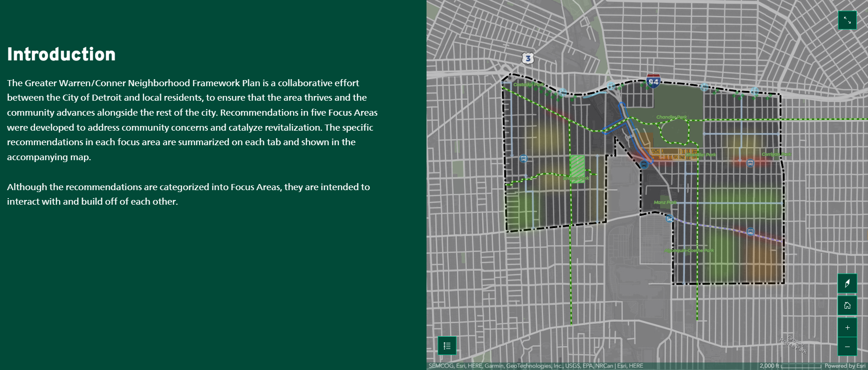
Task: Select the westernmost bus stop icon
Action: click(x=523, y=159)
